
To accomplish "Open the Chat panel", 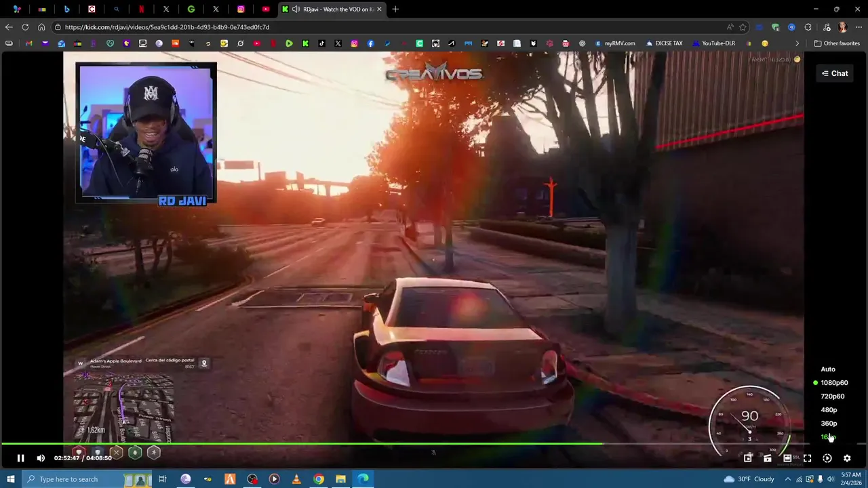I will click(835, 73).
